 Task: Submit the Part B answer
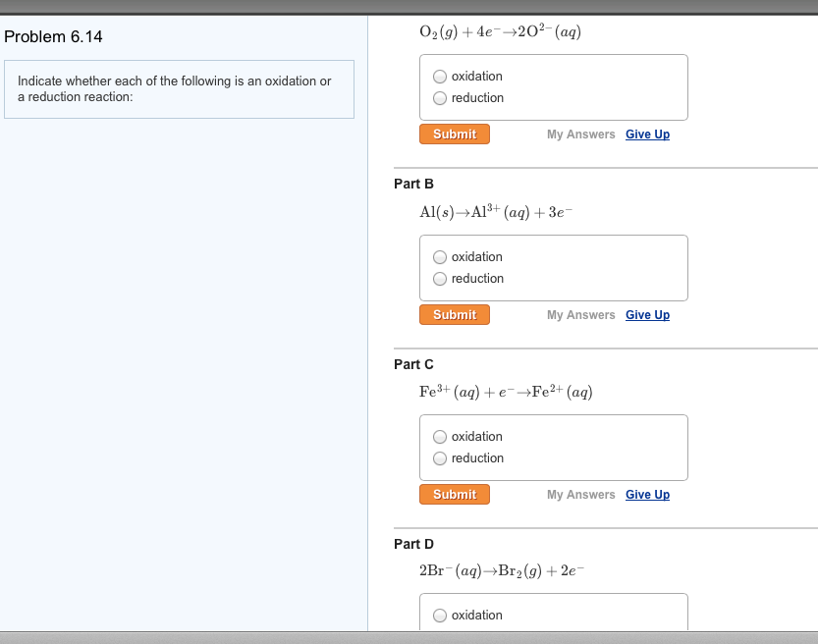tap(454, 314)
